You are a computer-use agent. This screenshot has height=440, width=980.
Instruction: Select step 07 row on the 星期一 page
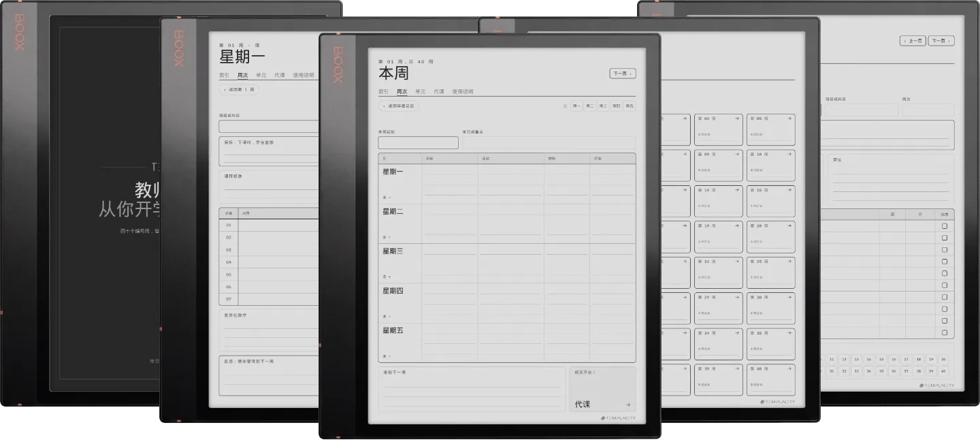[x=269, y=299]
